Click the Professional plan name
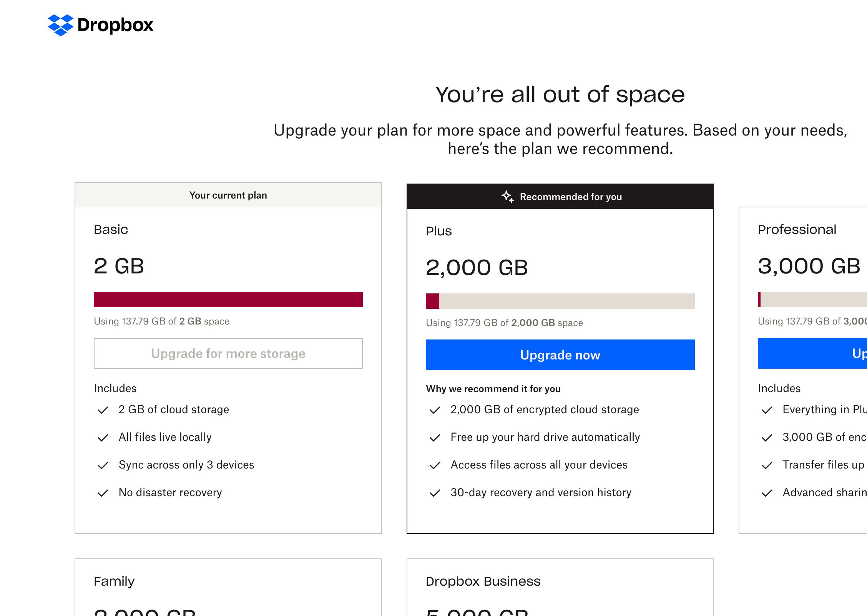The width and height of the screenshot is (867, 616). pyautogui.click(x=797, y=229)
